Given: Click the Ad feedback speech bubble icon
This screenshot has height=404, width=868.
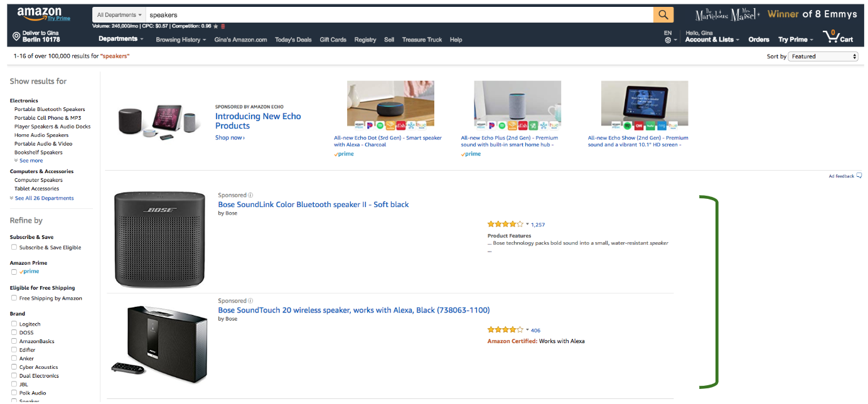Looking at the screenshot, I should pyautogui.click(x=859, y=176).
